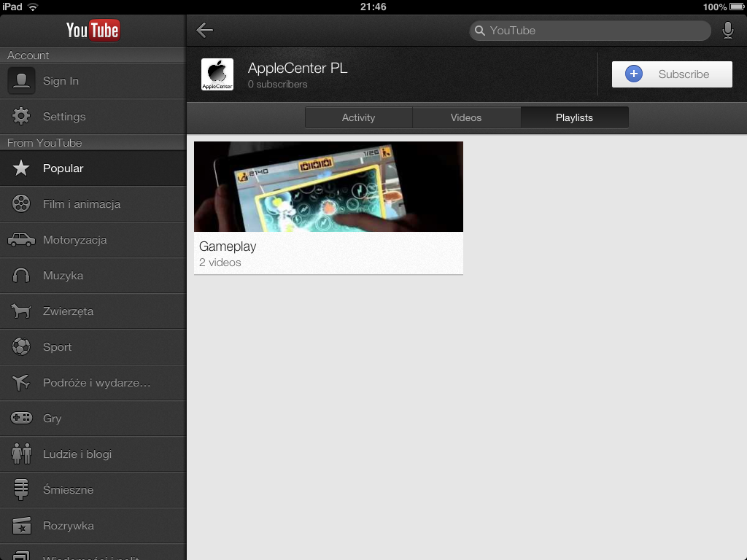Switch to the Videos tab
The image size is (747, 560).
coord(466,117)
